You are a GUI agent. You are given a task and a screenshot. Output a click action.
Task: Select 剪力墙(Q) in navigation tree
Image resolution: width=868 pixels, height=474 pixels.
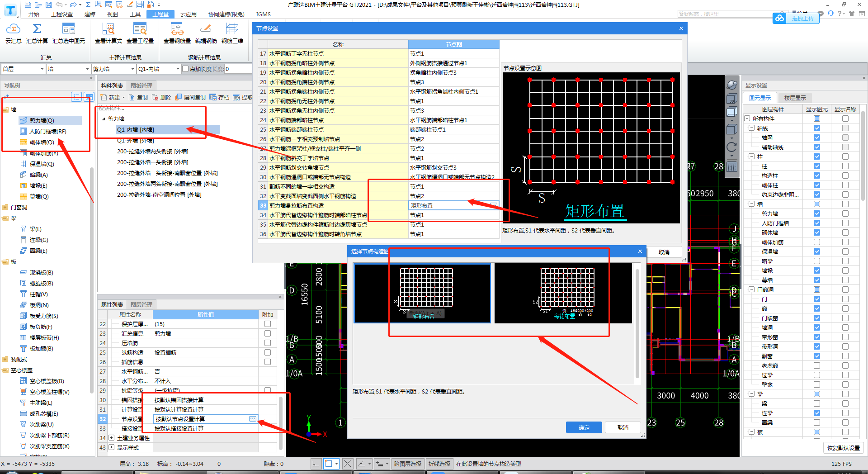[42, 120]
